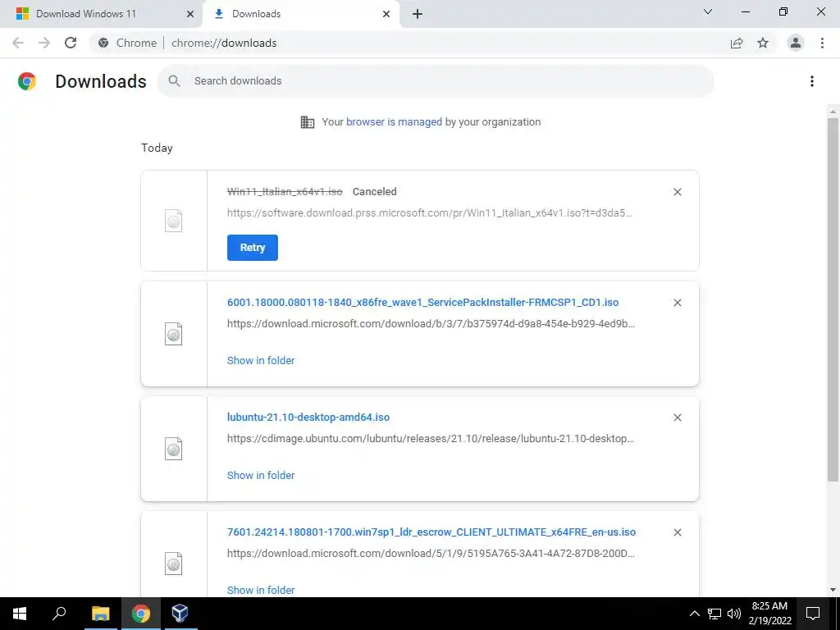Click the download.microsoft.com b375974d source URL

tap(431, 323)
